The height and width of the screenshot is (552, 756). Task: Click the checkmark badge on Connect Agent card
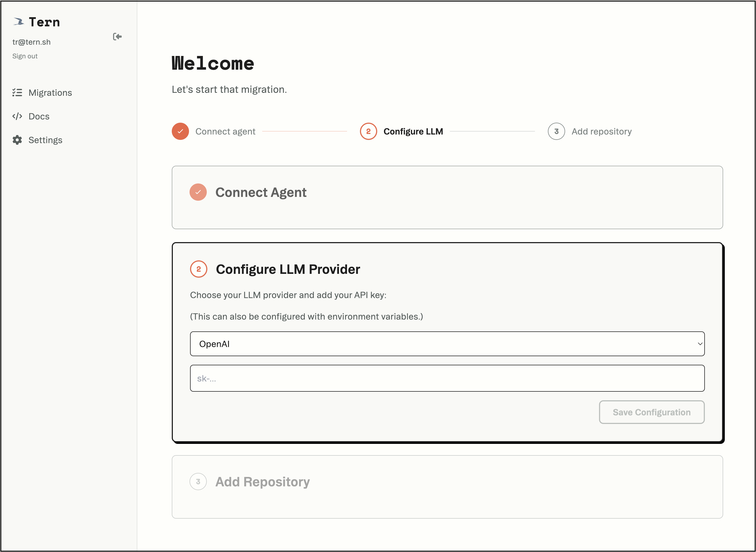[x=198, y=192]
